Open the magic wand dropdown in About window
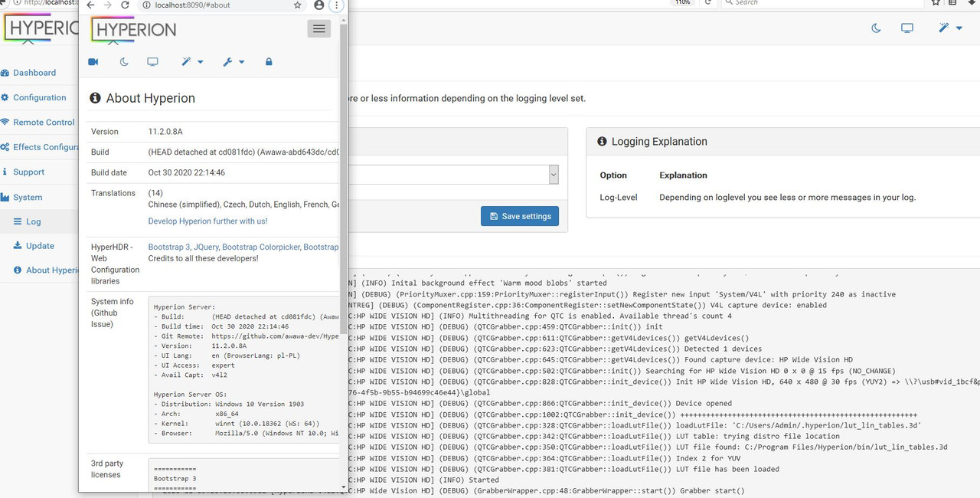The image size is (980, 498). [192, 62]
